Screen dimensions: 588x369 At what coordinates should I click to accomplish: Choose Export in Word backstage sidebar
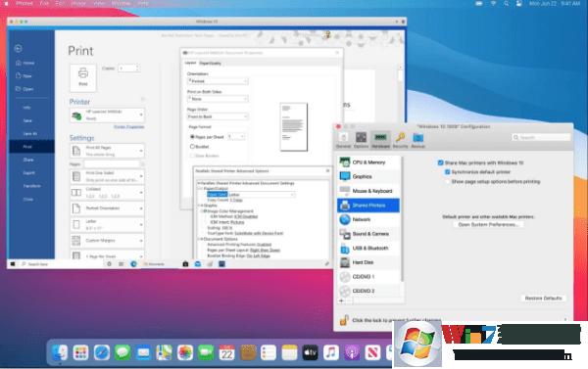click(x=28, y=172)
